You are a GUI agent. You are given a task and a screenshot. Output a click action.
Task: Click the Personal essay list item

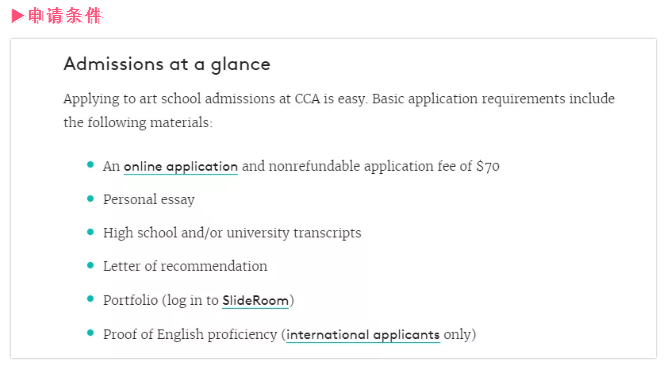[x=149, y=200]
